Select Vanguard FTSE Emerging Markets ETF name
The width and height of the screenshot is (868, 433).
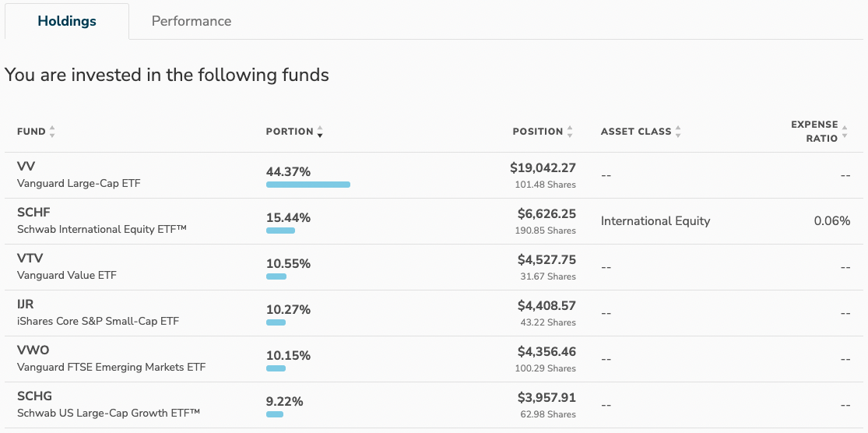111,367
